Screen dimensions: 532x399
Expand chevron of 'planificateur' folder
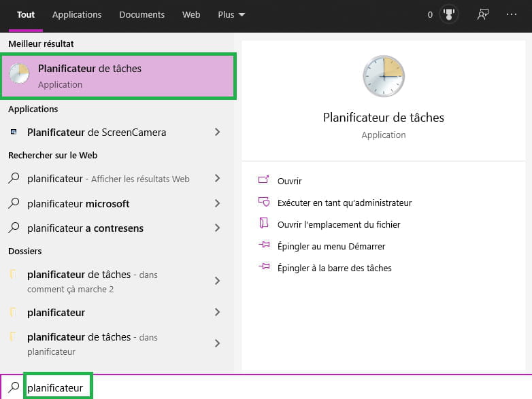tap(218, 312)
